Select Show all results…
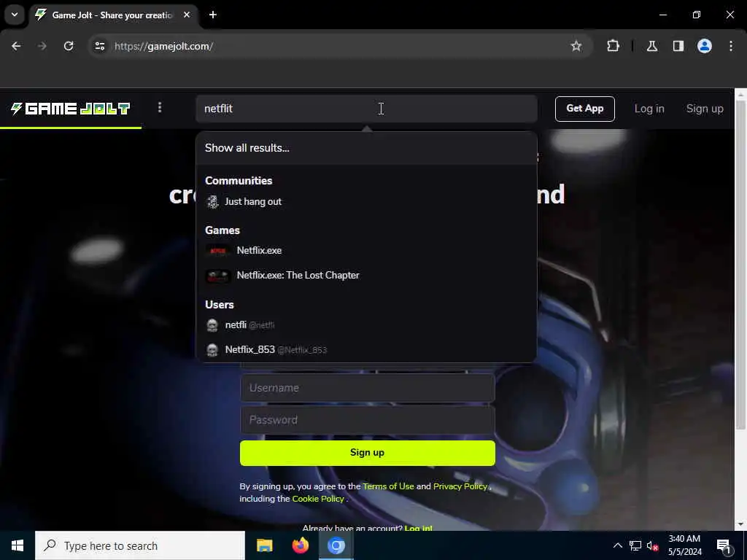The width and height of the screenshot is (747, 560). click(366, 148)
